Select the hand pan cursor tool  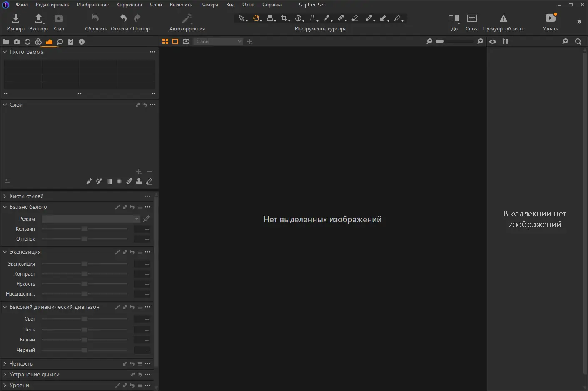click(x=257, y=18)
